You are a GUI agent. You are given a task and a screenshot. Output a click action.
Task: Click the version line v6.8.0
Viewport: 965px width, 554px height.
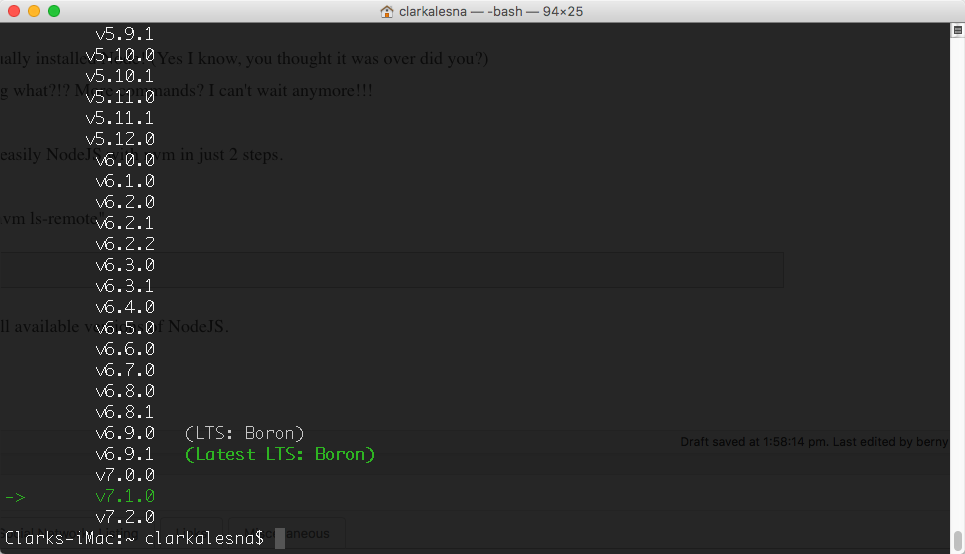point(124,391)
